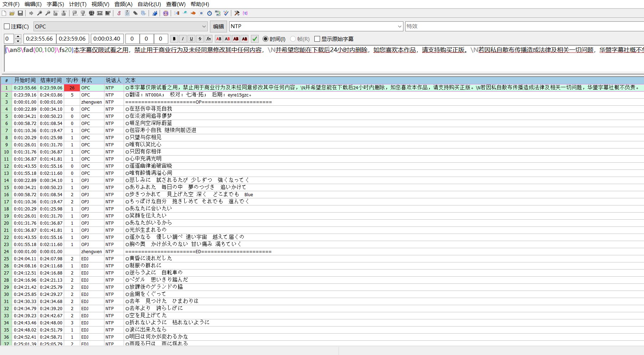Image resolution: width=644 pixels, height=355 pixels.
Task: Open Timing Post-Processor clock icon
Action: pos(210,13)
